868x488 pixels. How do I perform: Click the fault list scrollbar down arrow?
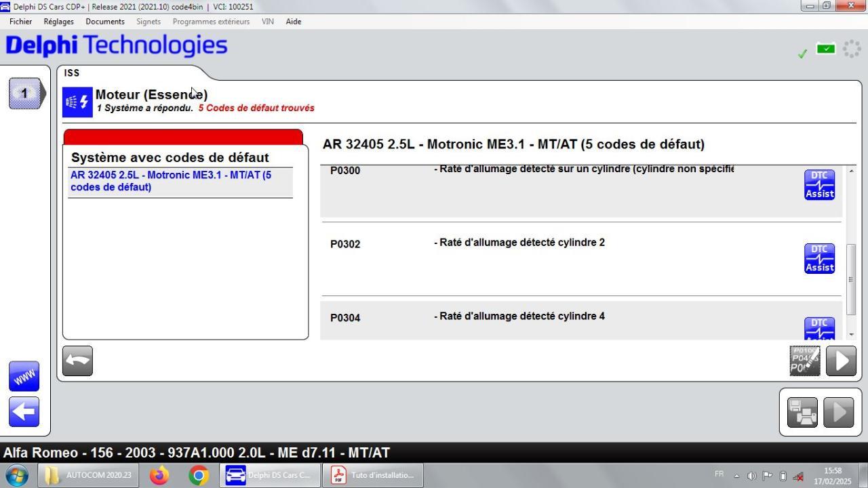tap(851, 334)
